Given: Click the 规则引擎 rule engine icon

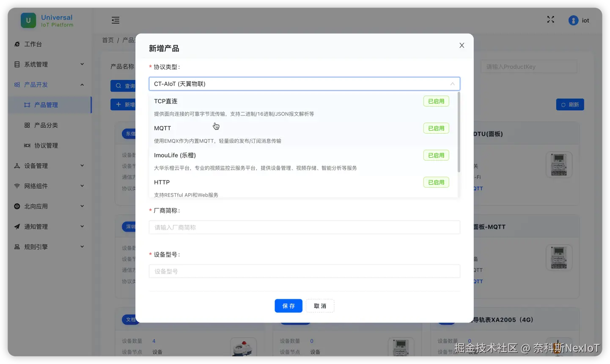Looking at the screenshot, I should (17, 246).
